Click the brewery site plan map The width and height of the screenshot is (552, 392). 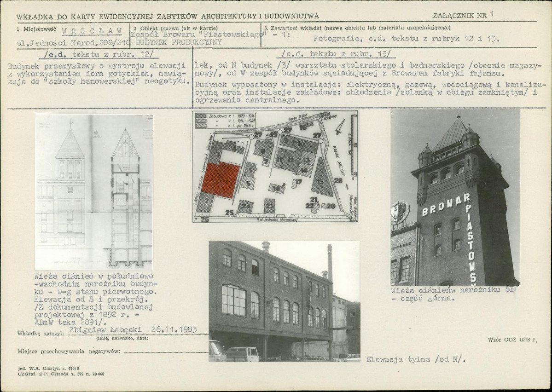pos(275,167)
